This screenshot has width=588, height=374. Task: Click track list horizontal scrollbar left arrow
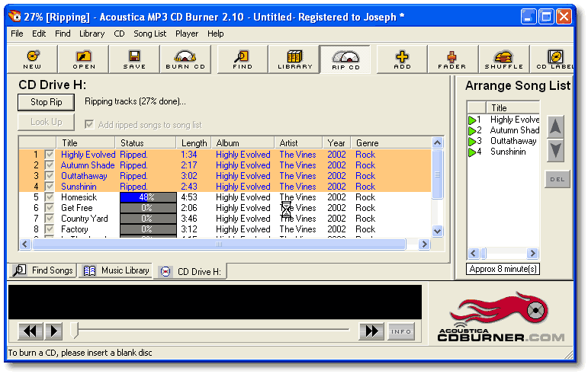[x=25, y=244]
